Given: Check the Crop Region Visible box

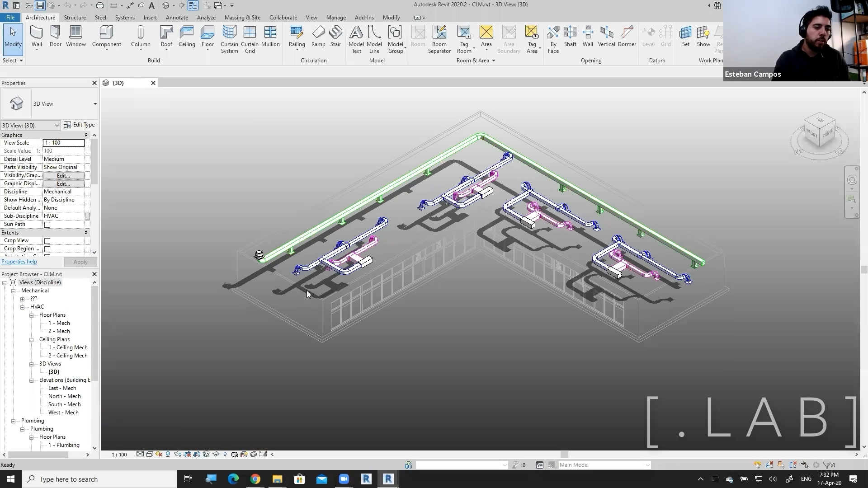Looking at the screenshot, I should coord(47,249).
